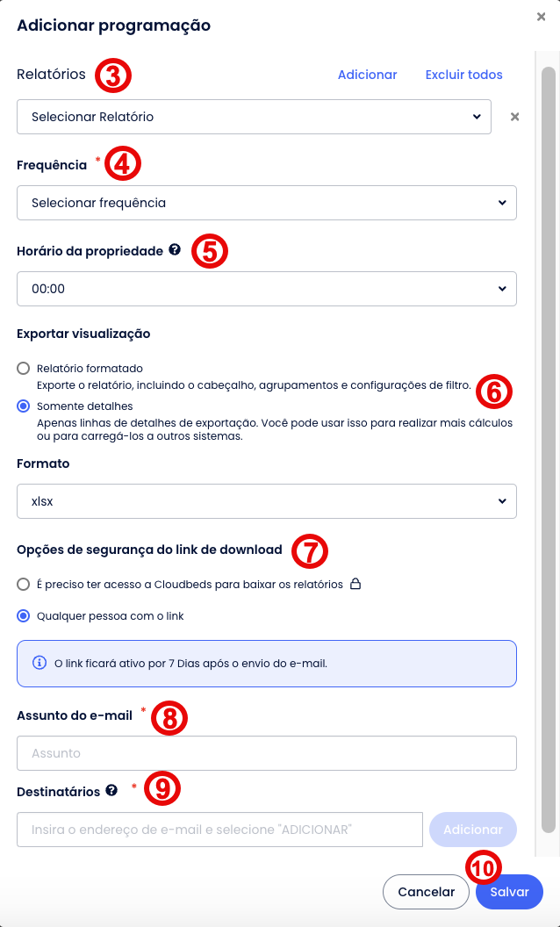Image resolution: width=560 pixels, height=927 pixels.
Task: Expand the Selecionar frequência dropdown
Action: tap(267, 203)
